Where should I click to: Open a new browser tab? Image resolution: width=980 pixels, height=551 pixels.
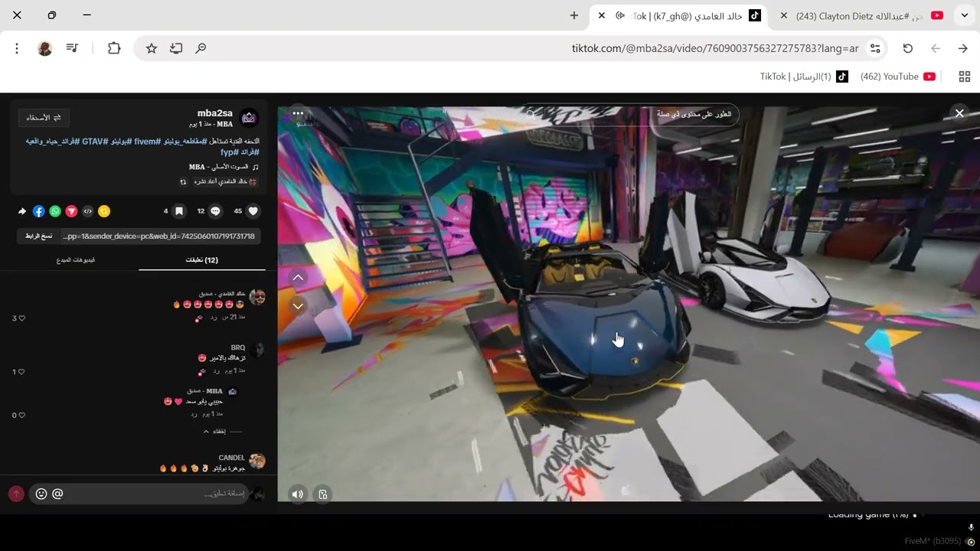click(574, 15)
